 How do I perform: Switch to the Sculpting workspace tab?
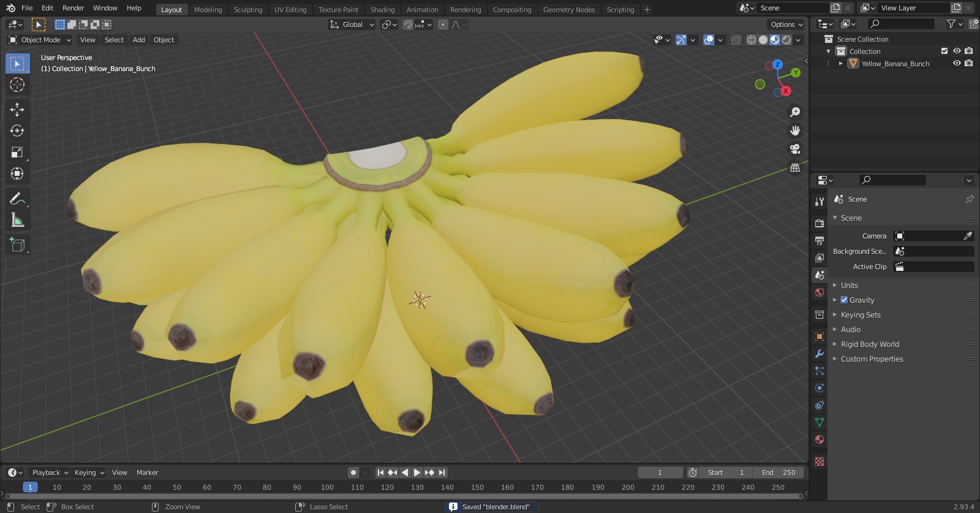tap(248, 10)
